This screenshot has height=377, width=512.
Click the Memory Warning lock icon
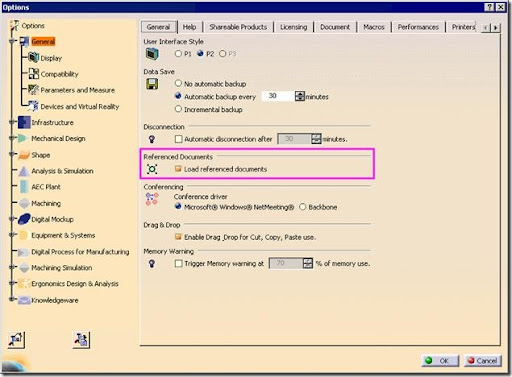[152, 264]
